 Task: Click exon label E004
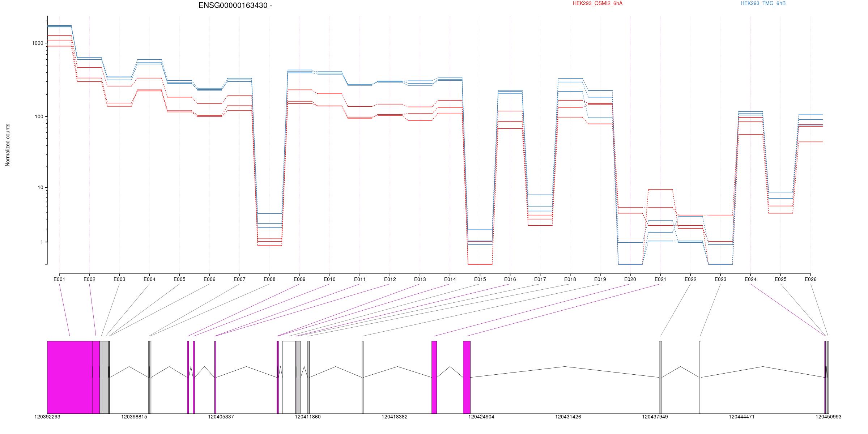pyautogui.click(x=149, y=279)
